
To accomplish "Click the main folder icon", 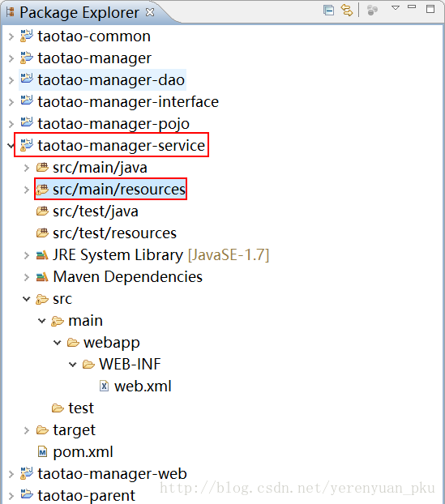I will (x=58, y=321).
